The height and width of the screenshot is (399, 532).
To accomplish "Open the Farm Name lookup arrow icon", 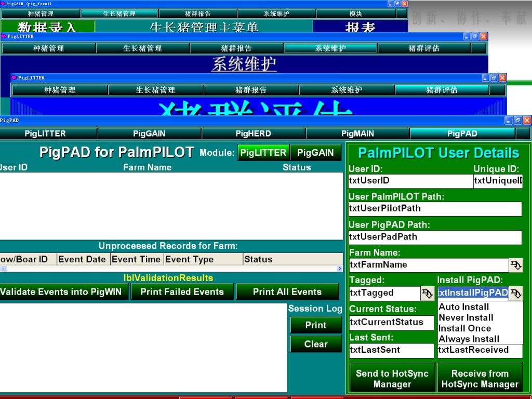I will (x=516, y=265).
